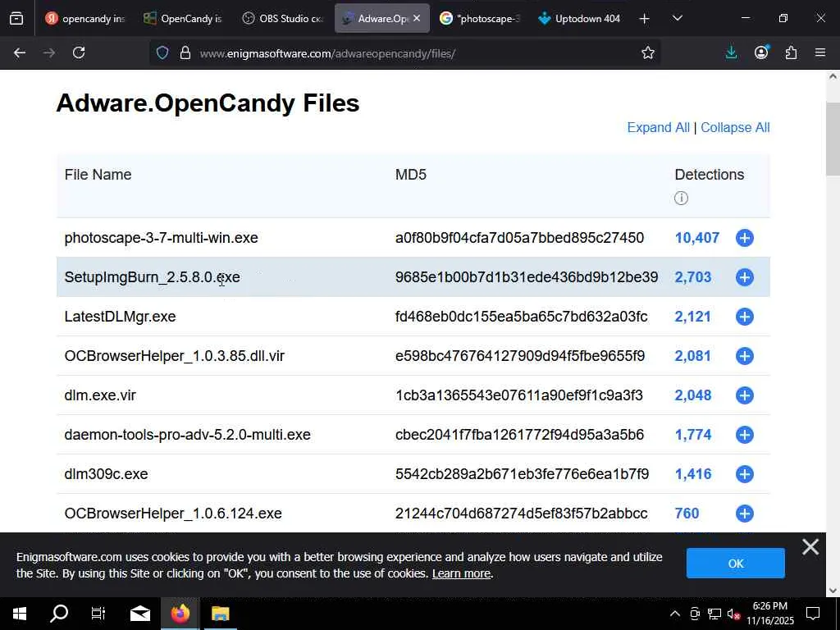Expand details for daemon-tools-pro-adv-5.2.0-multi.exe row
Viewport: 840px width, 630px height.
tap(745, 435)
